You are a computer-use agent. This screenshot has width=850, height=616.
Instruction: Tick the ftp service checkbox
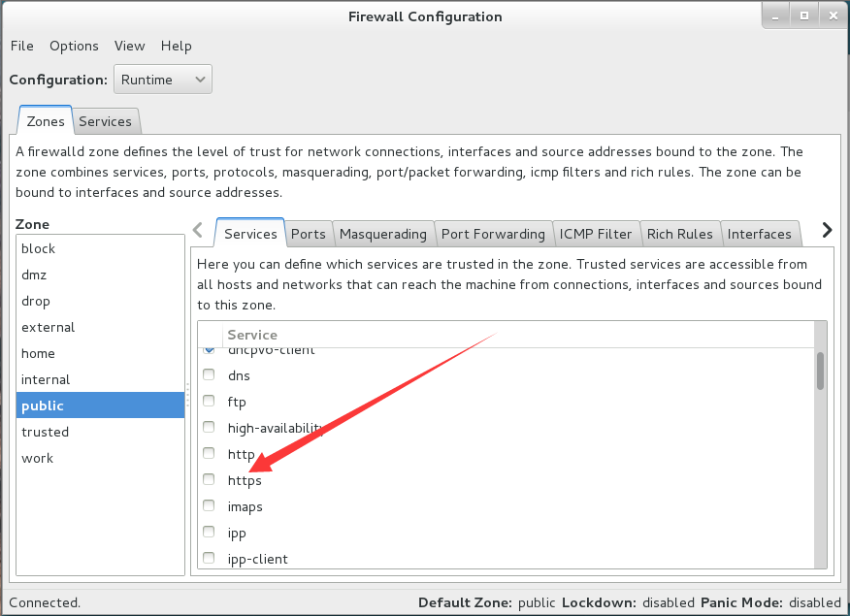[x=209, y=401]
